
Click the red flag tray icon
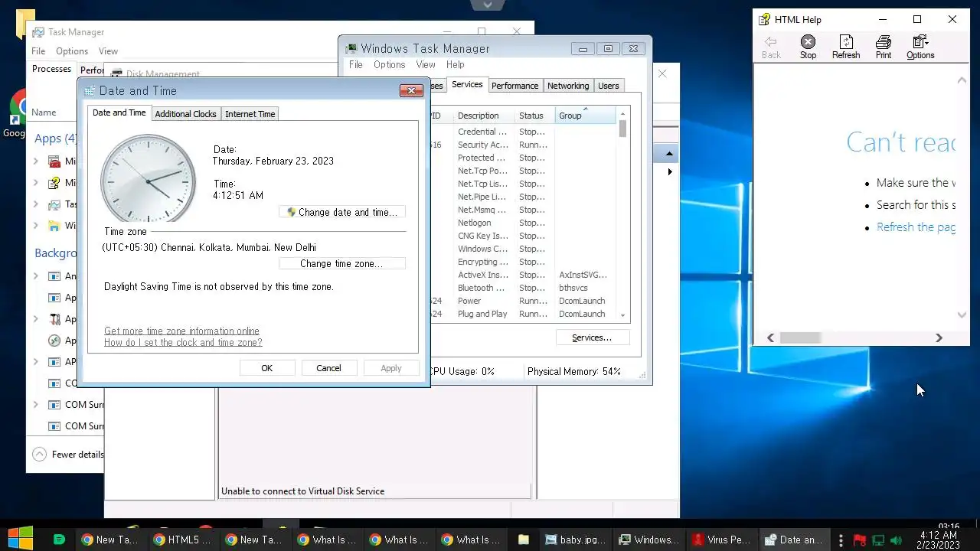click(x=859, y=540)
